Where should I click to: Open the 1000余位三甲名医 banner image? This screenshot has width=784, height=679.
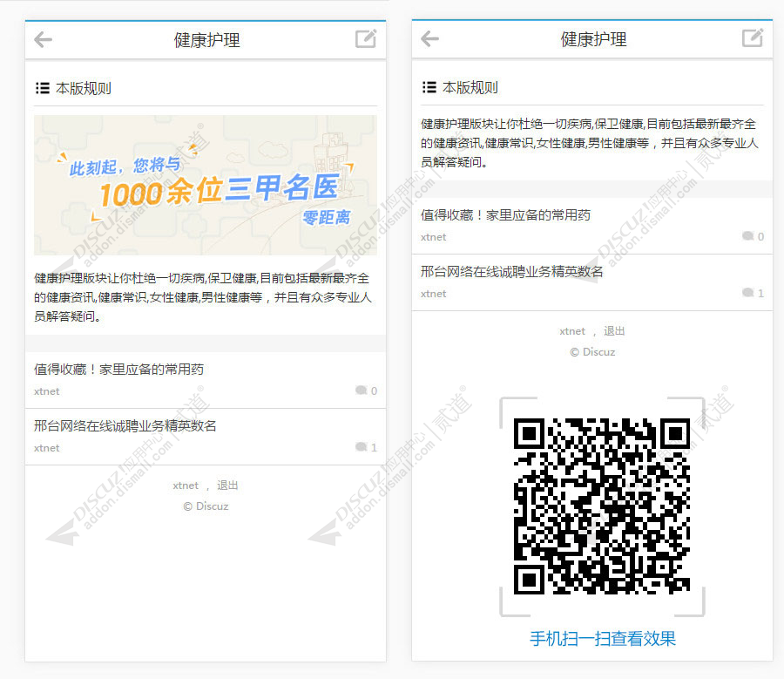click(206, 185)
